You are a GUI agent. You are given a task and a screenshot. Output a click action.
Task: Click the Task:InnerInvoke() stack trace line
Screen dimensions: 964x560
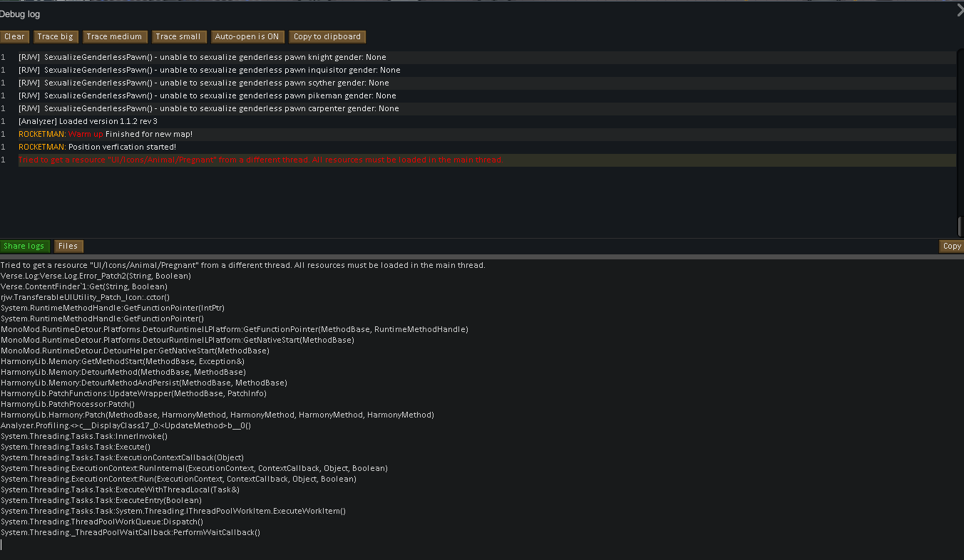point(84,436)
